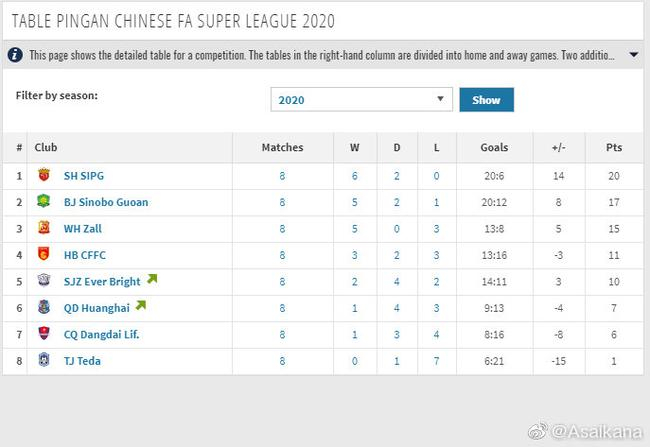Open the BJ Sinobo Guoan club link
This screenshot has width=650, height=447.
tap(105, 202)
